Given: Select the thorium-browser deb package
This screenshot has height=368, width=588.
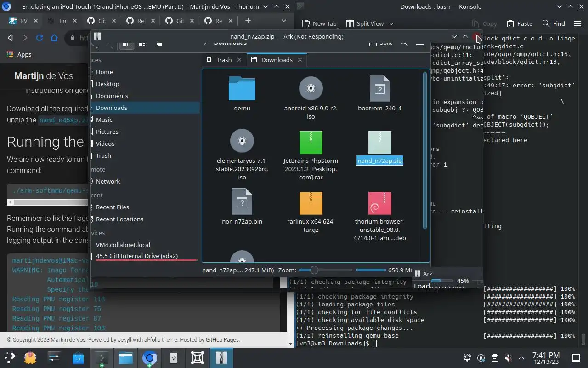Looking at the screenshot, I should click(x=380, y=216).
